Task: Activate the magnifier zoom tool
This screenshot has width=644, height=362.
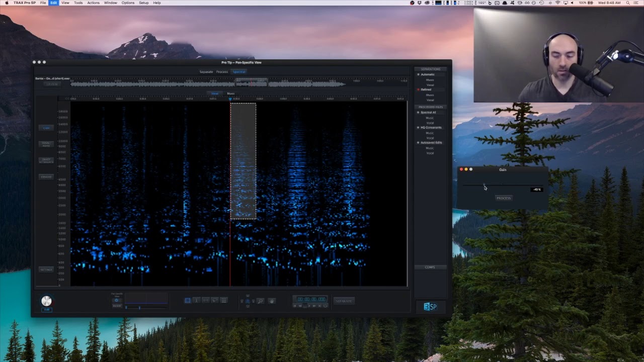Action: click(260, 301)
